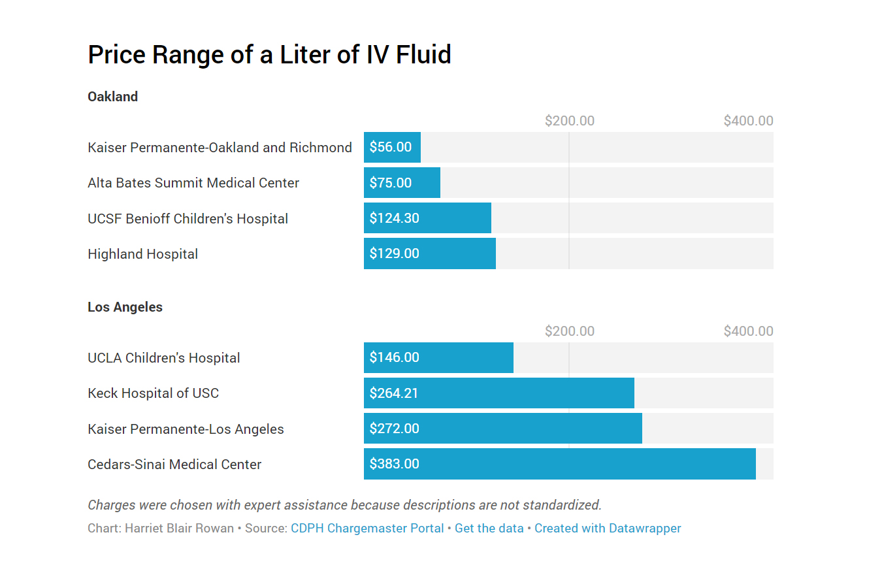Click the UCSF Benioff $124.30 bar

point(427,218)
